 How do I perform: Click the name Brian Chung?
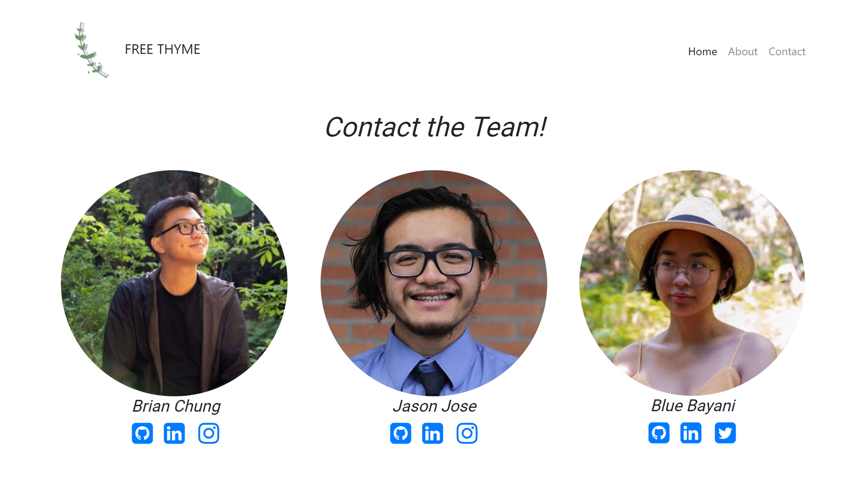(176, 406)
